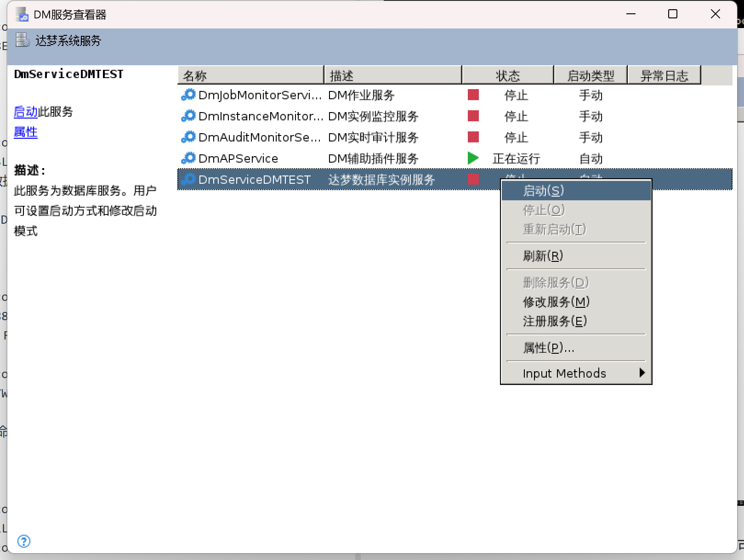Click the DM实时审计服务 description cell
This screenshot has width=744, height=560.
373,137
